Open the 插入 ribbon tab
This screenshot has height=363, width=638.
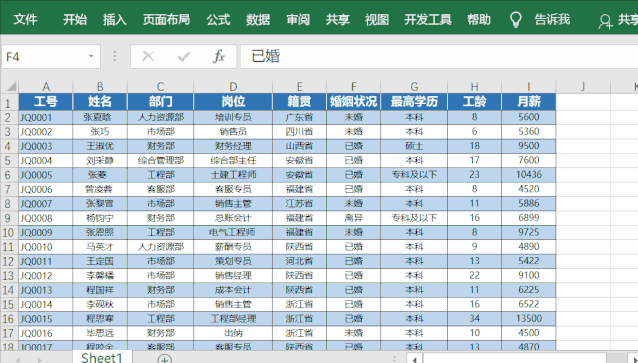(x=114, y=19)
